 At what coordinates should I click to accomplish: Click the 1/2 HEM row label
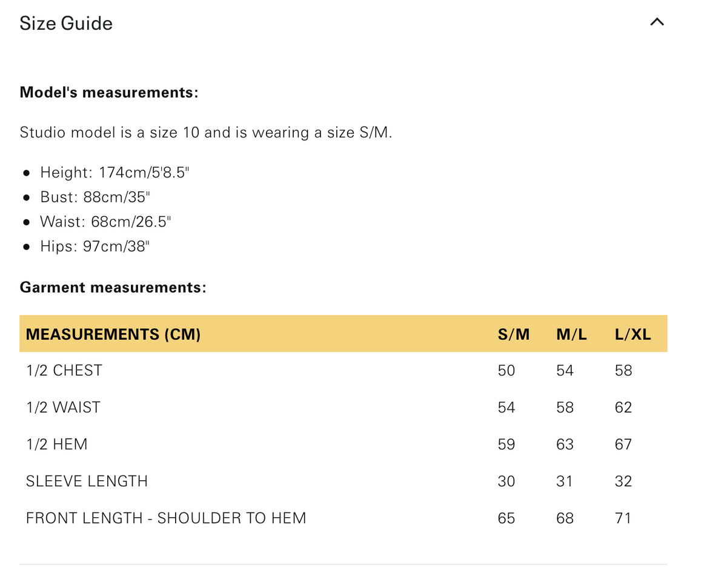[57, 444]
